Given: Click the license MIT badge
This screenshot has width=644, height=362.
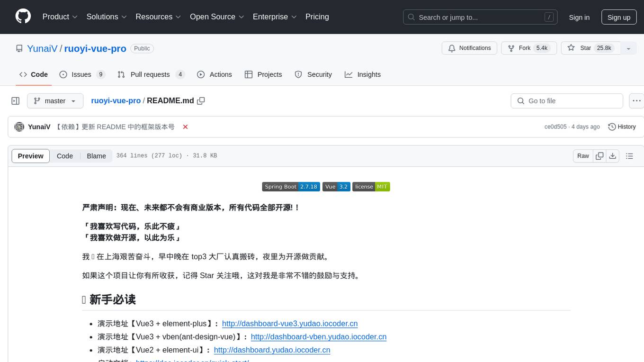Looking at the screenshot, I should (x=371, y=187).
